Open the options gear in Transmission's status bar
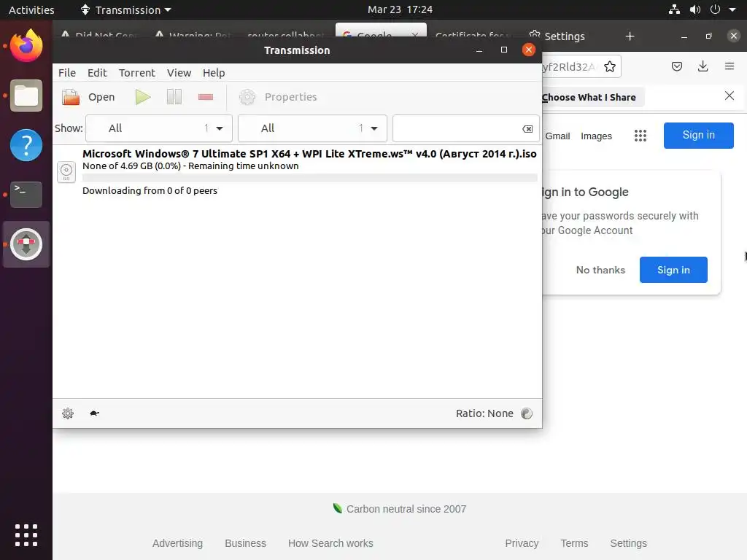The image size is (747, 560). (68, 413)
